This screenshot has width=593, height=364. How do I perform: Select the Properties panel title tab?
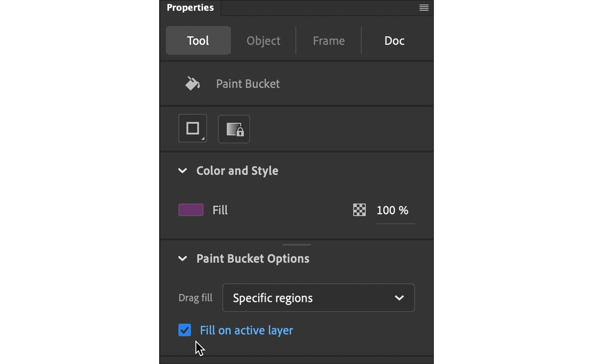pyautogui.click(x=190, y=8)
